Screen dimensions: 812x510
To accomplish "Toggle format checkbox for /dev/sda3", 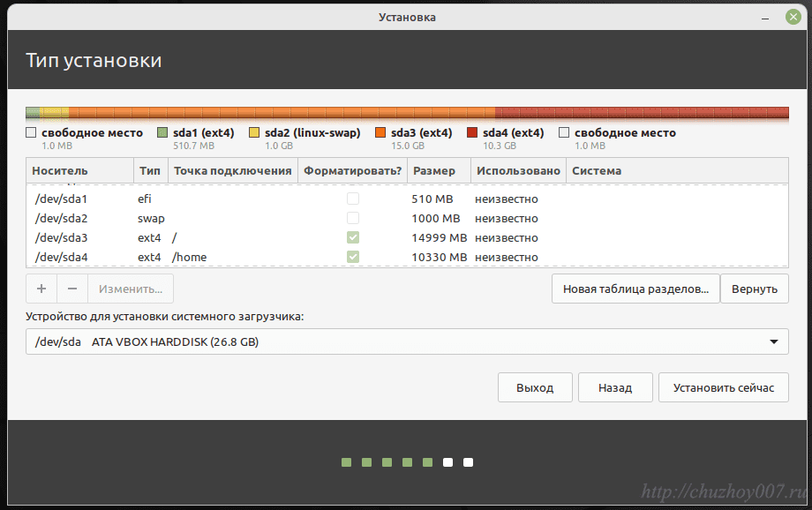I will point(353,237).
